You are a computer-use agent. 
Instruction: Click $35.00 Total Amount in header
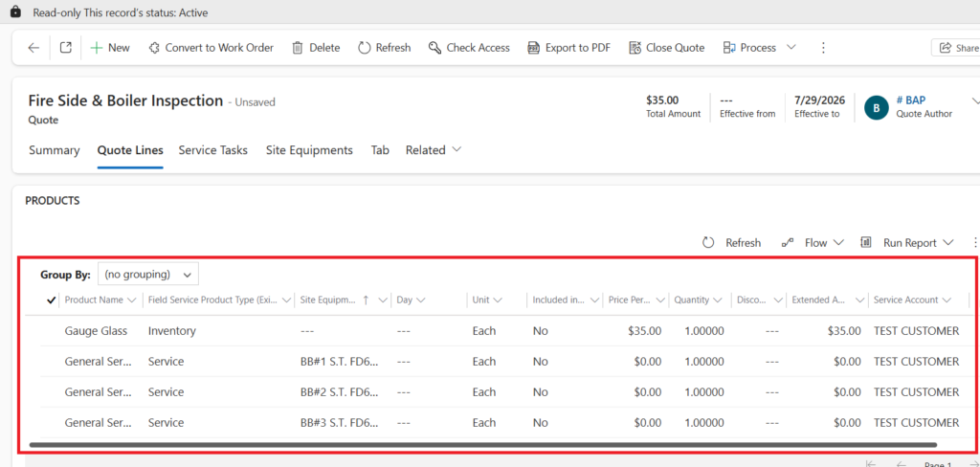(662, 100)
